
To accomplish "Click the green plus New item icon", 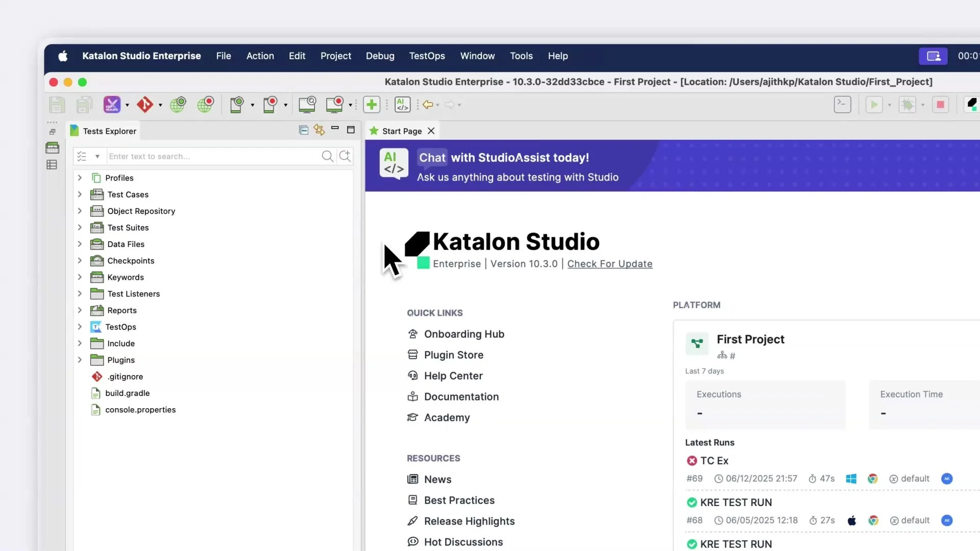I will tap(372, 105).
